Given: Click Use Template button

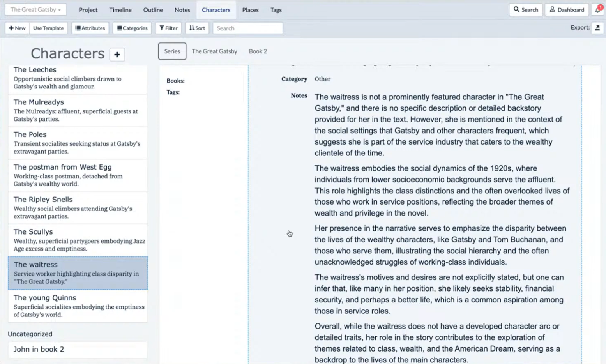Looking at the screenshot, I should (48, 28).
